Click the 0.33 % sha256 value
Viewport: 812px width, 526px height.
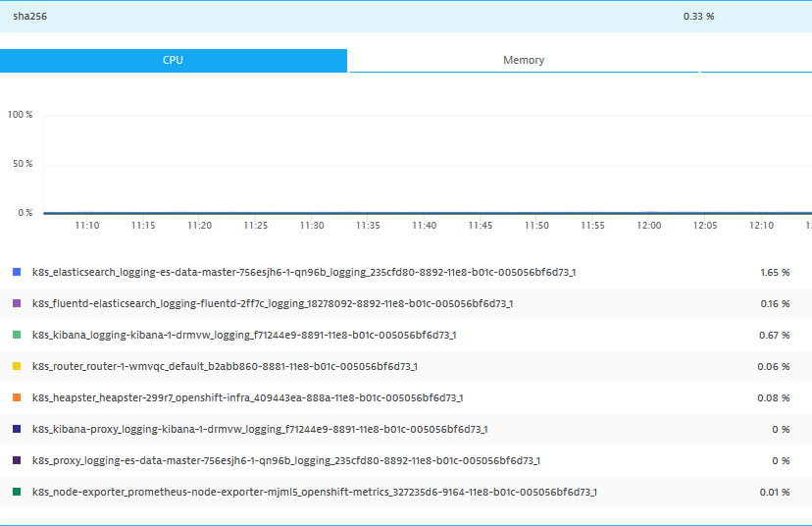[698, 17]
